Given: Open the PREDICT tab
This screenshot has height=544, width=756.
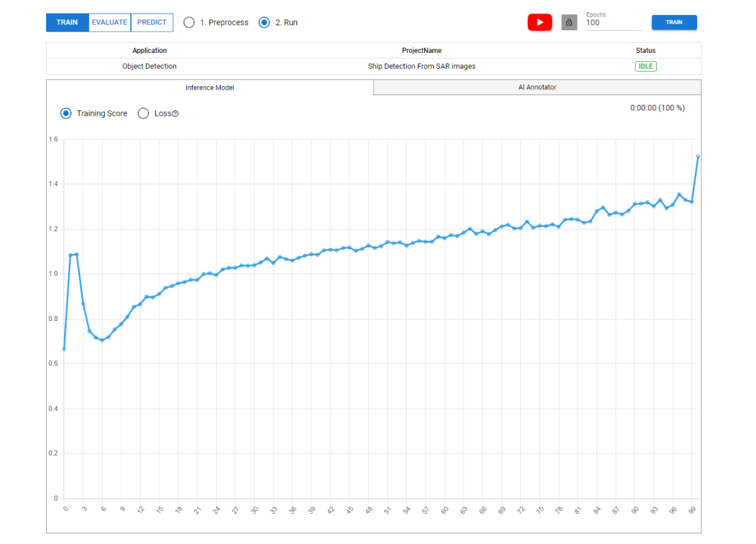Looking at the screenshot, I should click(152, 23).
